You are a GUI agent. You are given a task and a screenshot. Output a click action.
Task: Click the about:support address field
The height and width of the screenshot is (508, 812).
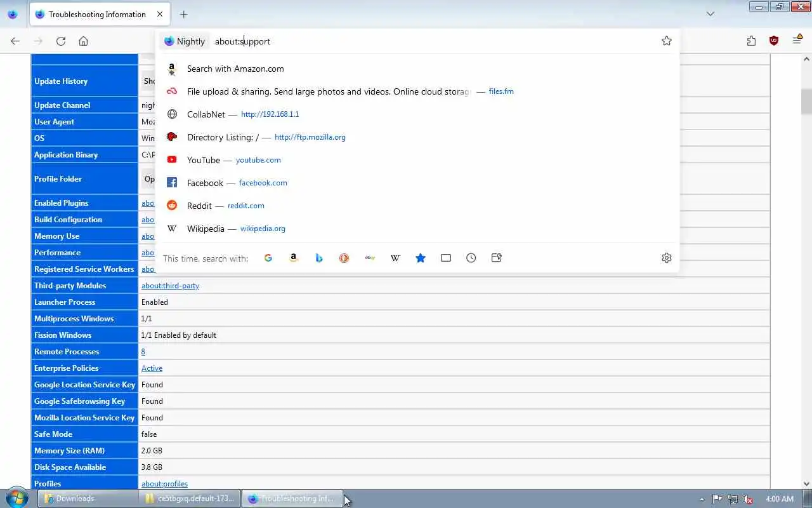(x=434, y=41)
